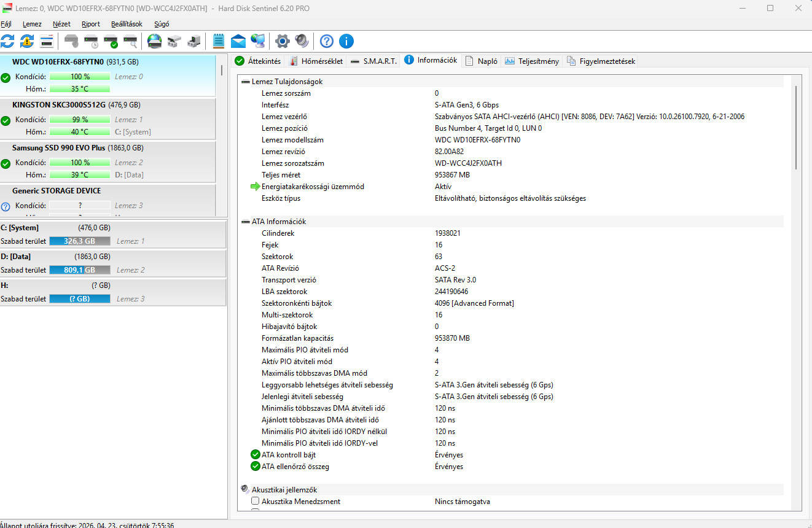Click green check icon beside ATA ellenőrző összeg

(x=256, y=467)
